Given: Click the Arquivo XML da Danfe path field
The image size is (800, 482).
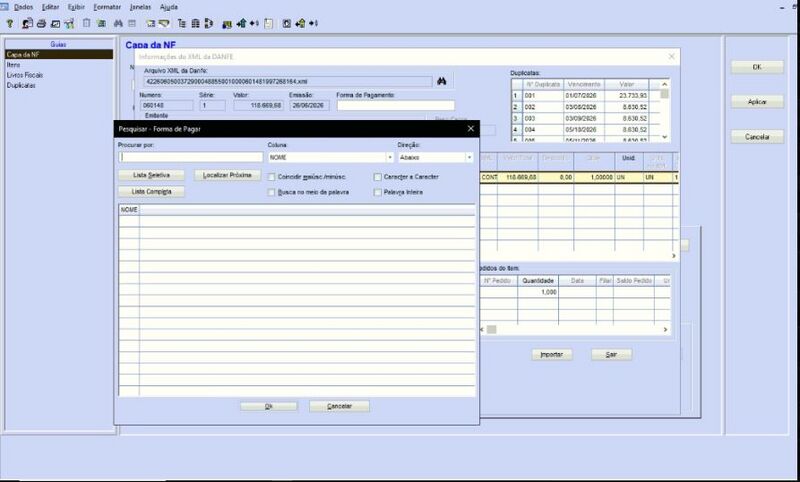Looking at the screenshot, I should pos(288,82).
